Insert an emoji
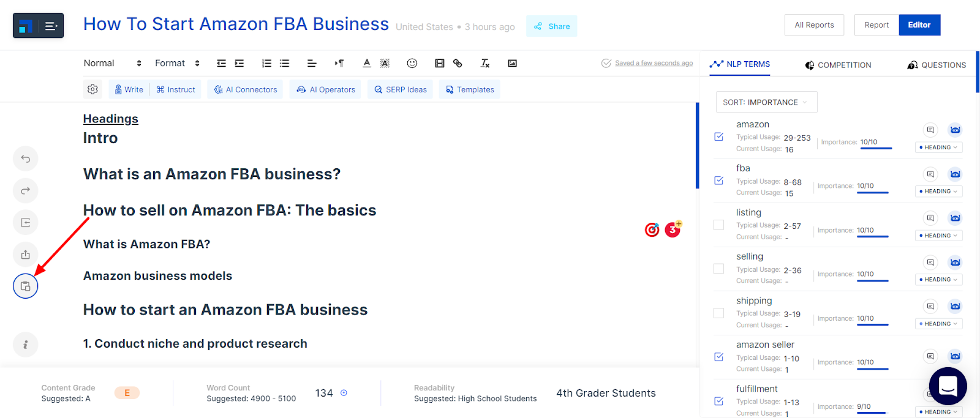 412,63
